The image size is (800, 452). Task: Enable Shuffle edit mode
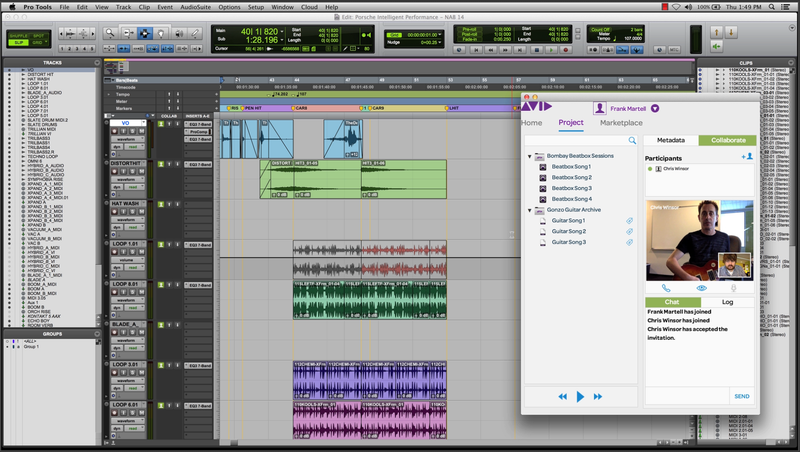[x=18, y=36]
